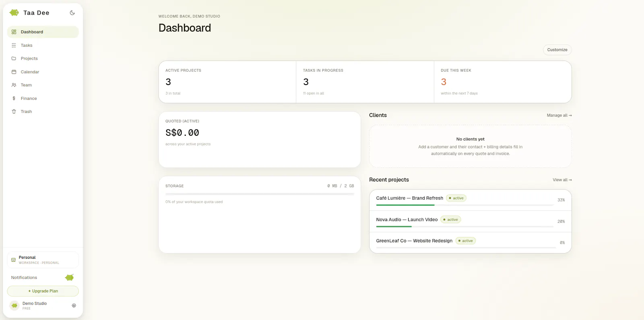Click the green mascot notification icon
Image resolution: width=644 pixels, height=320 pixels.
[x=69, y=277]
